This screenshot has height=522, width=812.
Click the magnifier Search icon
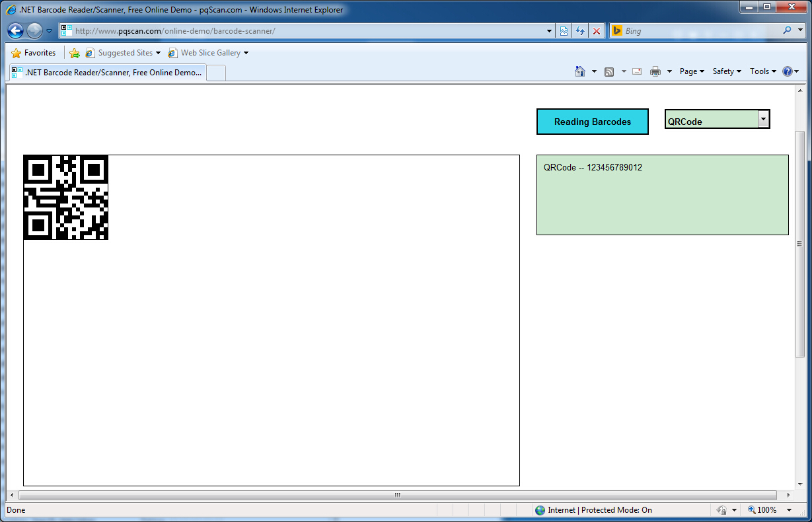787,30
